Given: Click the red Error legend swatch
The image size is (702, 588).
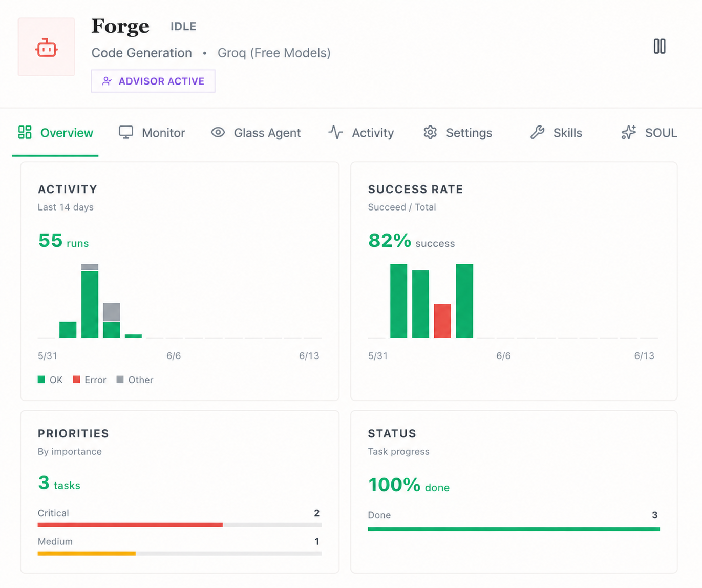Looking at the screenshot, I should (76, 380).
